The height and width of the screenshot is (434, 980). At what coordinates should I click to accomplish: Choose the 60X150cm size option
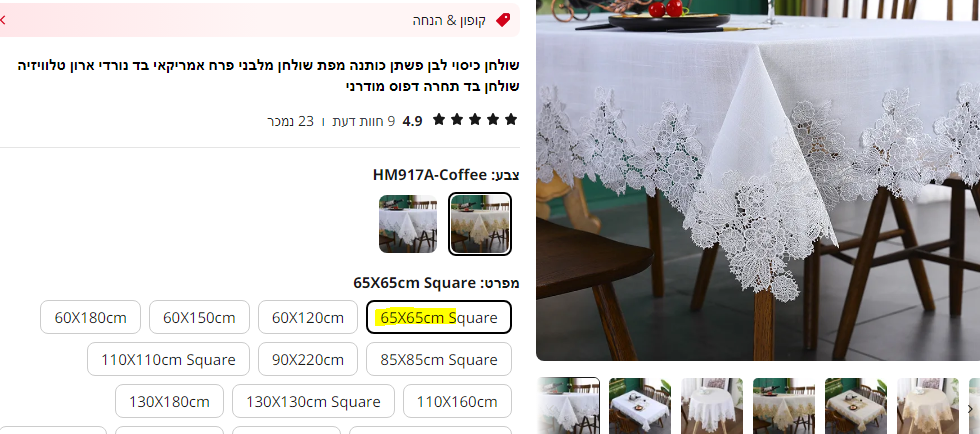point(199,317)
